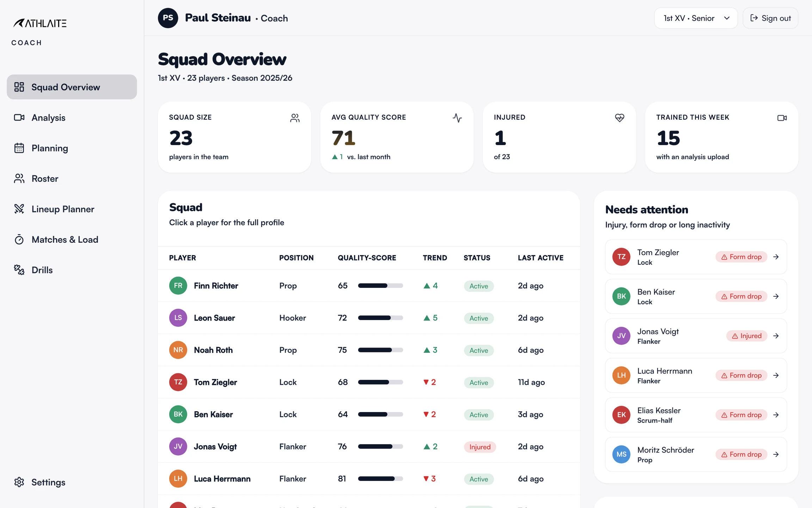Click the Squad Size stat card
The image size is (812, 508).
tap(234, 137)
